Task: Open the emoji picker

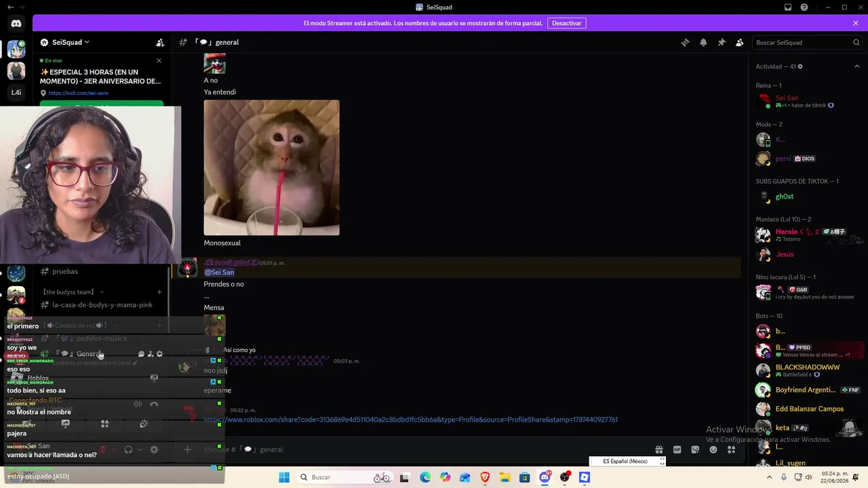Action: pyautogui.click(x=713, y=449)
